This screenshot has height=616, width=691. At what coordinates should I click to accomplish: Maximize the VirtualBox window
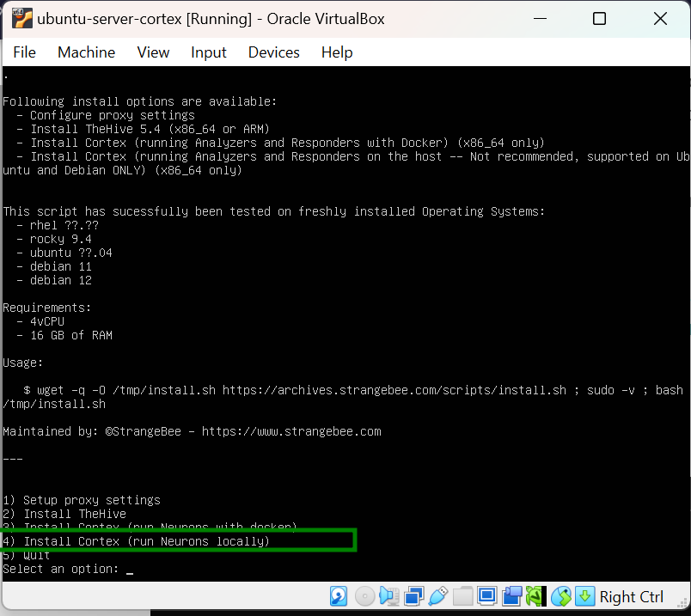click(599, 19)
